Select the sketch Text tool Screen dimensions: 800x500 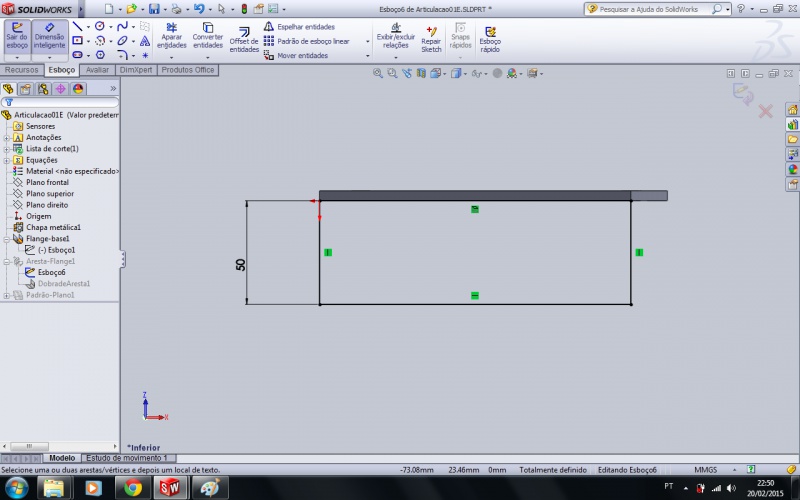pyautogui.click(x=145, y=41)
